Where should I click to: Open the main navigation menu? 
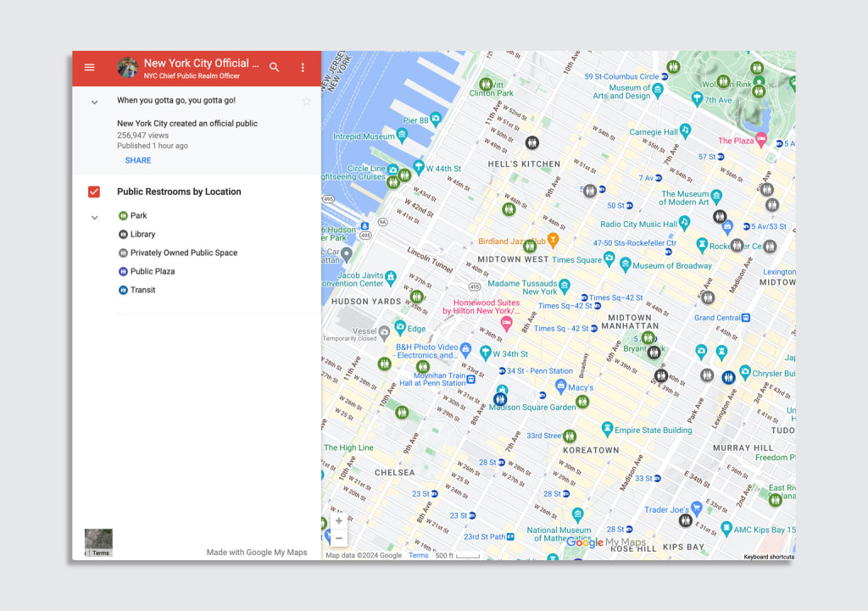89,67
